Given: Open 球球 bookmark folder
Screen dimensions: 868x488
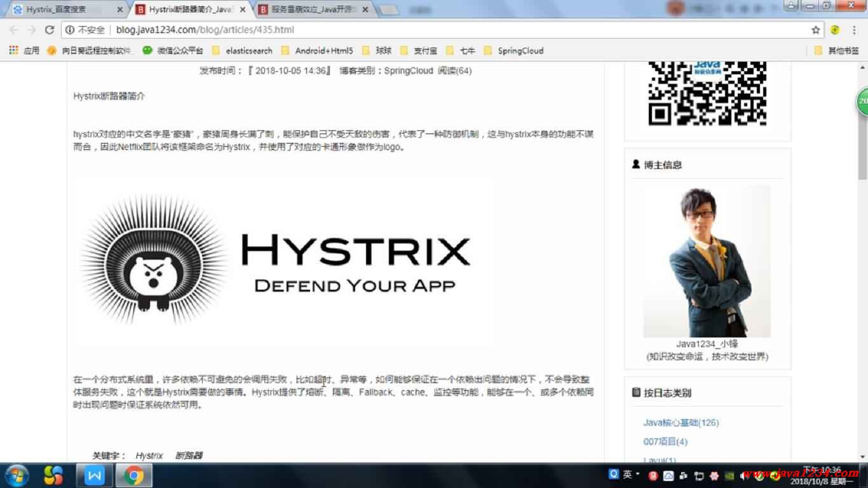Looking at the screenshot, I should (x=377, y=51).
